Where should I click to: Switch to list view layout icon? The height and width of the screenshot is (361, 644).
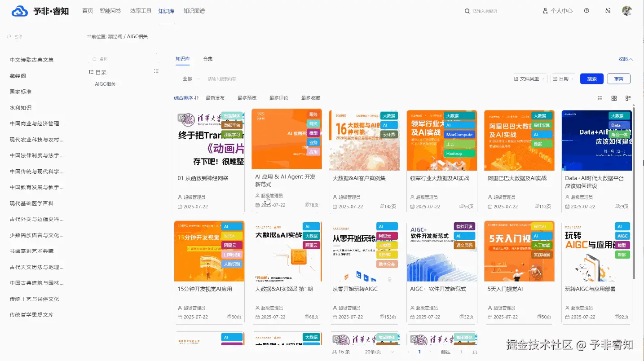click(x=600, y=98)
